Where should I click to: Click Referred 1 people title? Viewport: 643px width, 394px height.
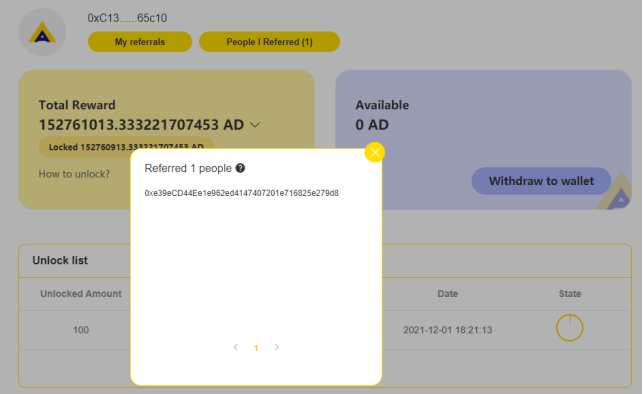[188, 168]
